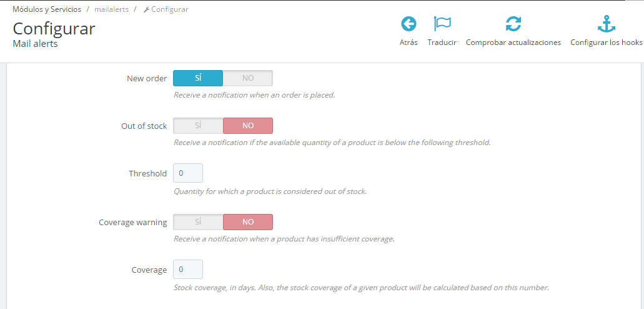The height and width of the screenshot is (309, 644).
Task: Open the mailalerts breadcrumb link
Action: pos(111,9)
